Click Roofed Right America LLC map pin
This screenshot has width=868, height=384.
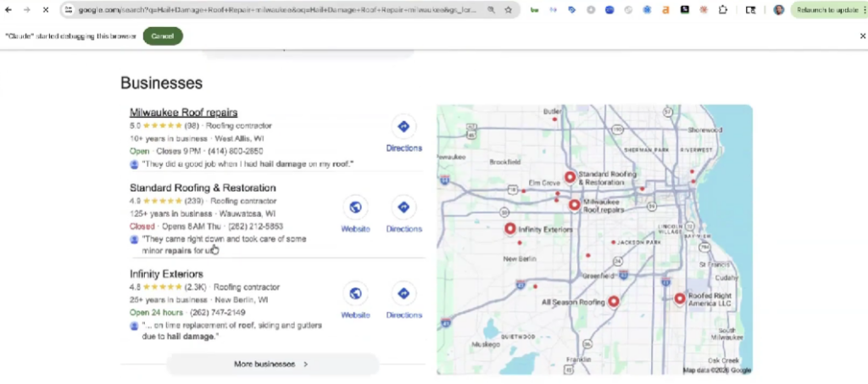click(x=680, y=298)
